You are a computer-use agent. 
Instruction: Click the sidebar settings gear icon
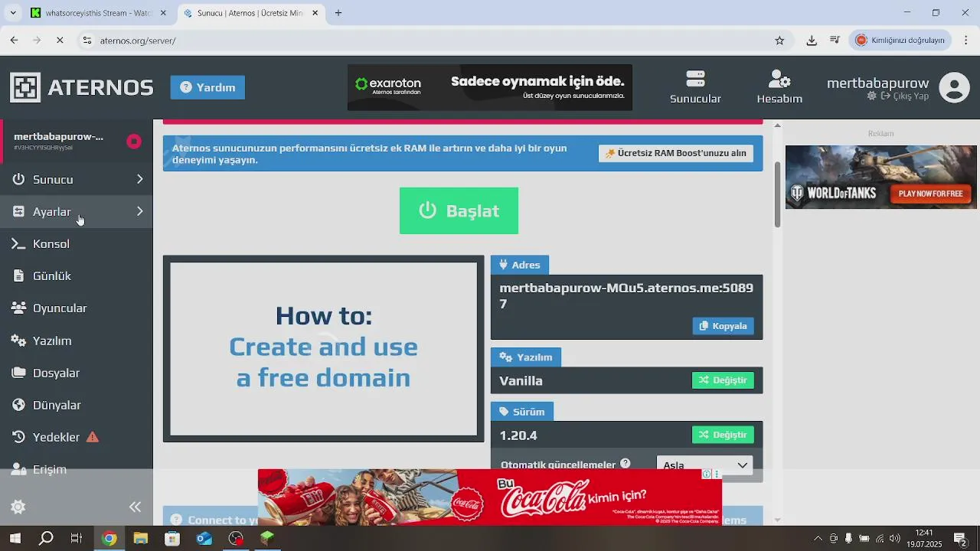click(18, 507)
